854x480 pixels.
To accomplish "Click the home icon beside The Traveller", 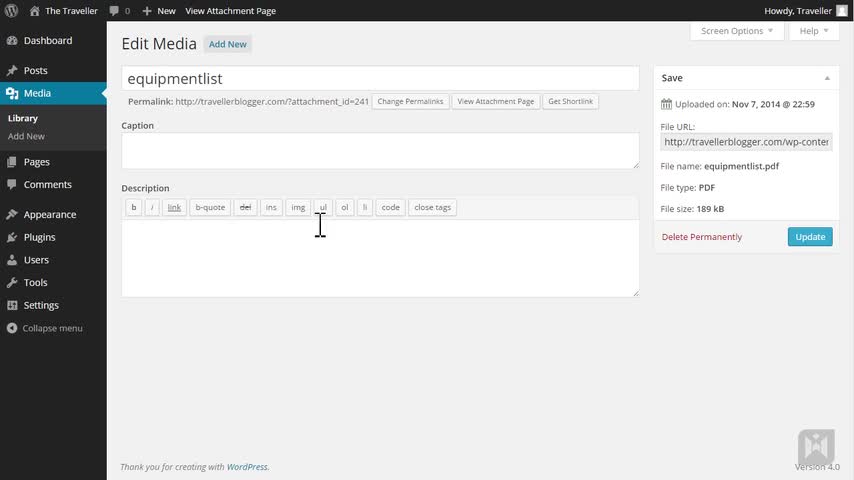I will (34, 10).
